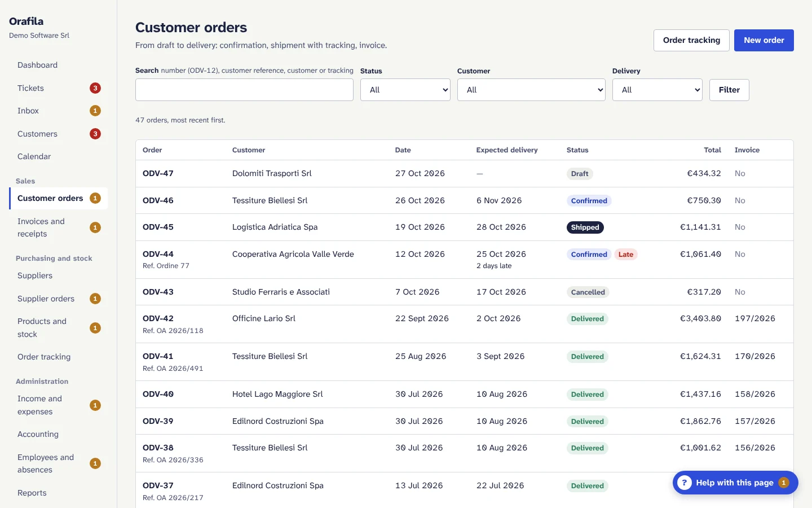Click invoice 197/2026
812x508 pixels.
tap(755, 318)
